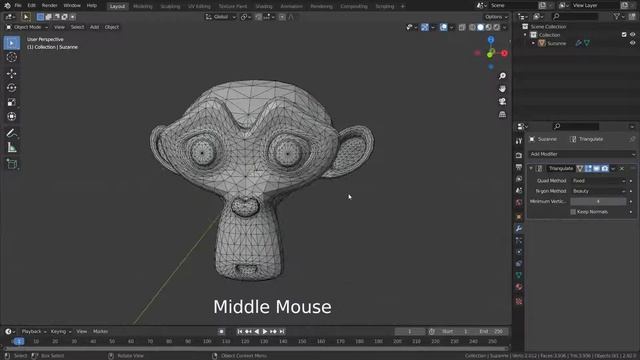The height and width of the screenshot is (360, 640).
Task: Click the Blender logo icon
Action: point(7,6)
